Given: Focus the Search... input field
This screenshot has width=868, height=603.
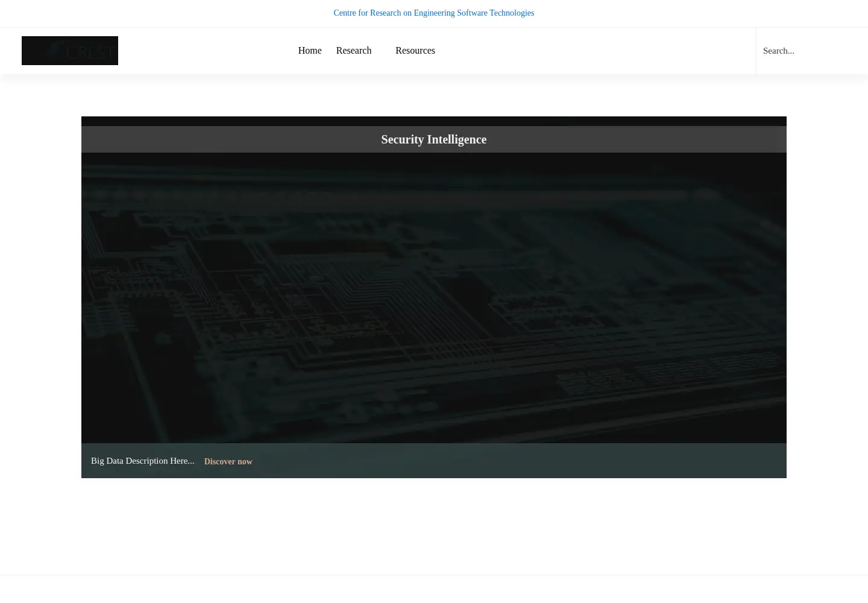Looking at the screenshot, I should click(x=811, y=51).
